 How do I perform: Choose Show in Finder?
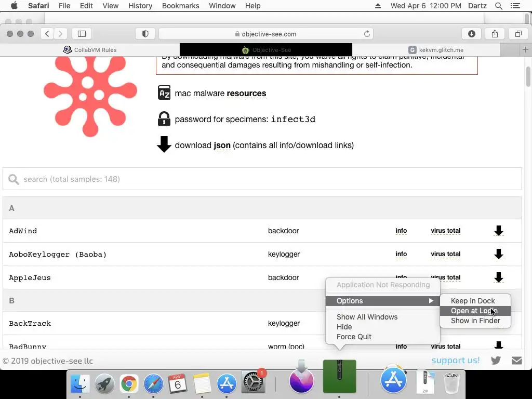pos(475,321)
